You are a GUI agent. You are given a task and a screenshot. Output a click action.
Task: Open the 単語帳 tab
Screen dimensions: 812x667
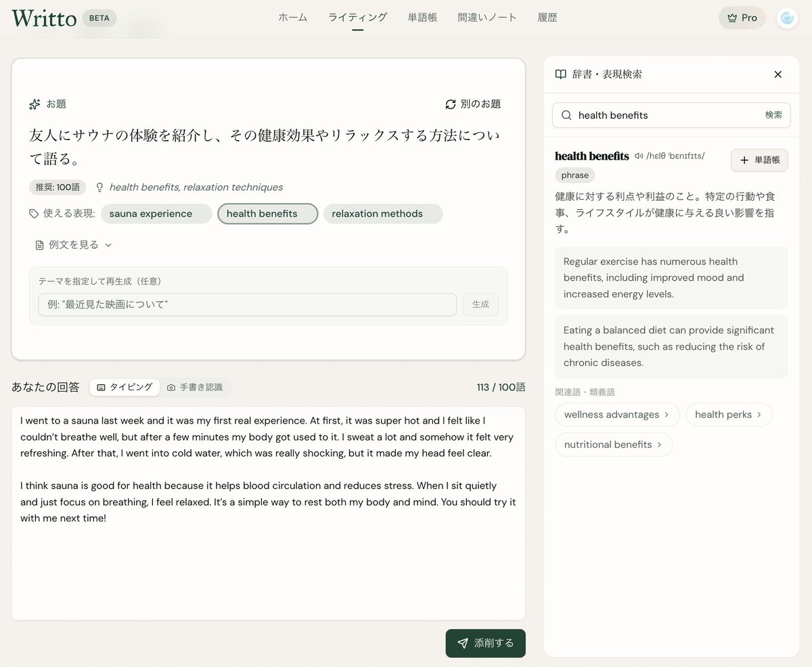coord(423,18)
